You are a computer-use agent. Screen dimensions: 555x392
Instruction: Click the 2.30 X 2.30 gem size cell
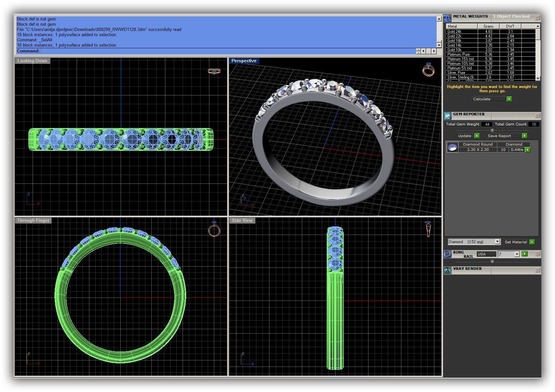(478, 150)
